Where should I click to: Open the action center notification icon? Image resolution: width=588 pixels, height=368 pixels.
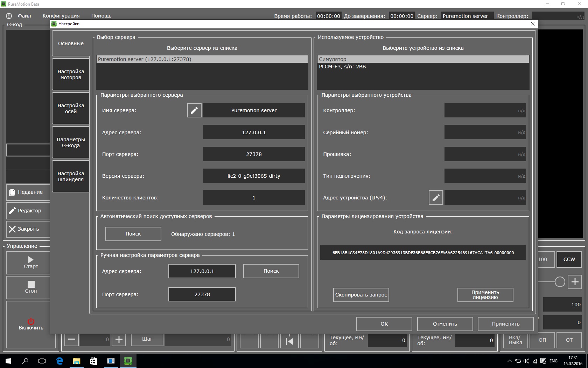(543, 361)
